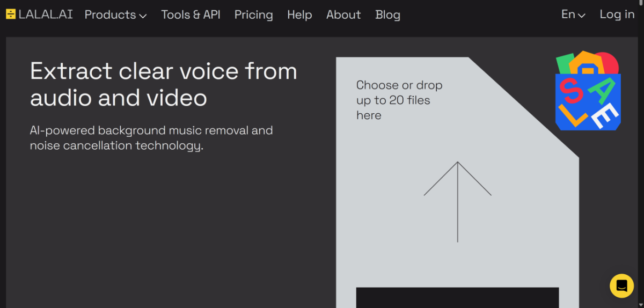
Task: Open the yellow chat support widget
Action: tap(621, 285)
